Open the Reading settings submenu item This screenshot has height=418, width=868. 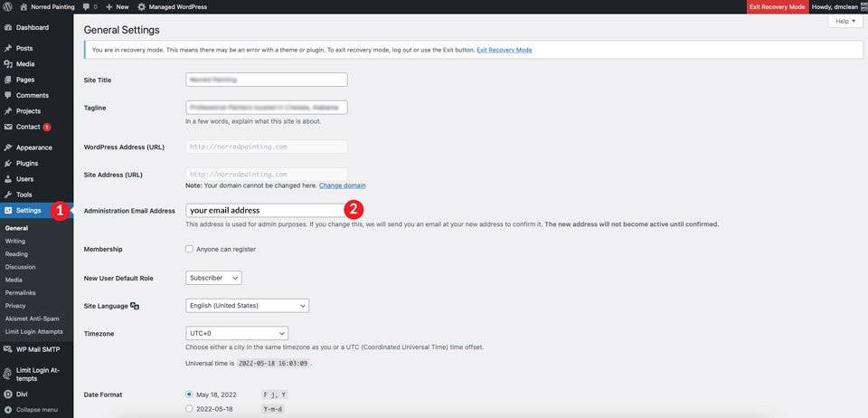(16, 254)
